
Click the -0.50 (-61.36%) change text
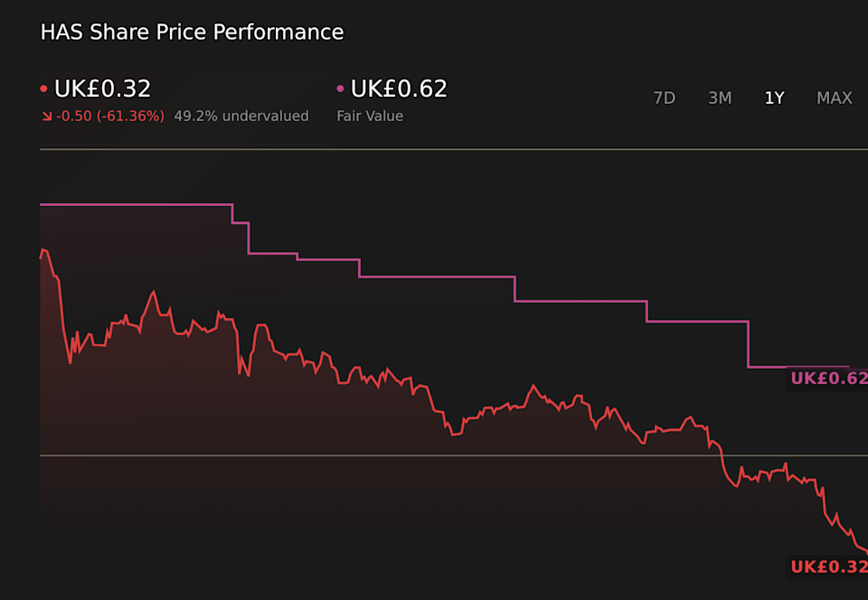click(110, 117)
